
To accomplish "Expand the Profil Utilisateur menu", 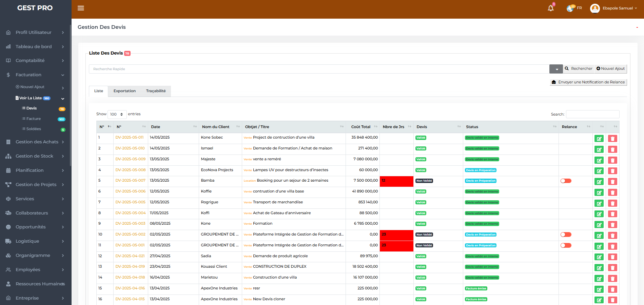I will [x=35, y=32].
